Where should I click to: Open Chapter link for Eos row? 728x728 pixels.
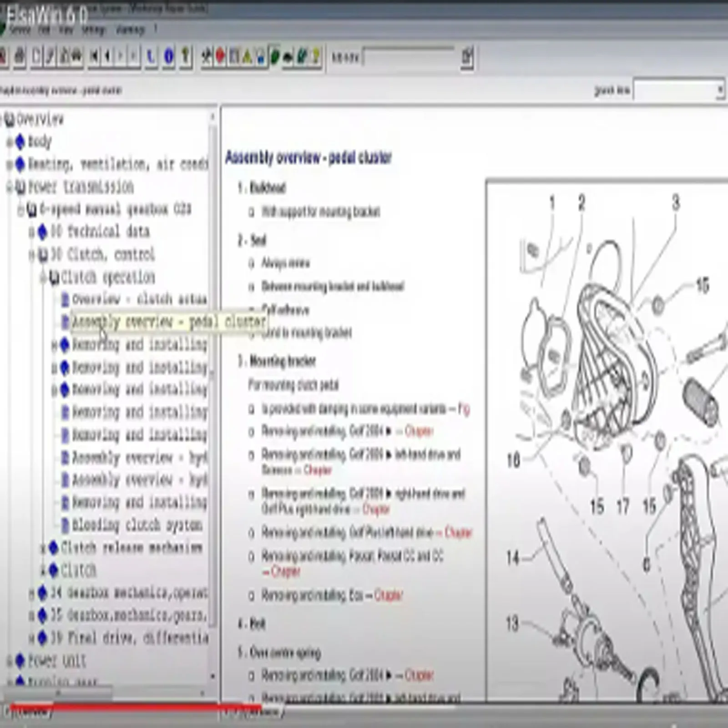(389, 595)
